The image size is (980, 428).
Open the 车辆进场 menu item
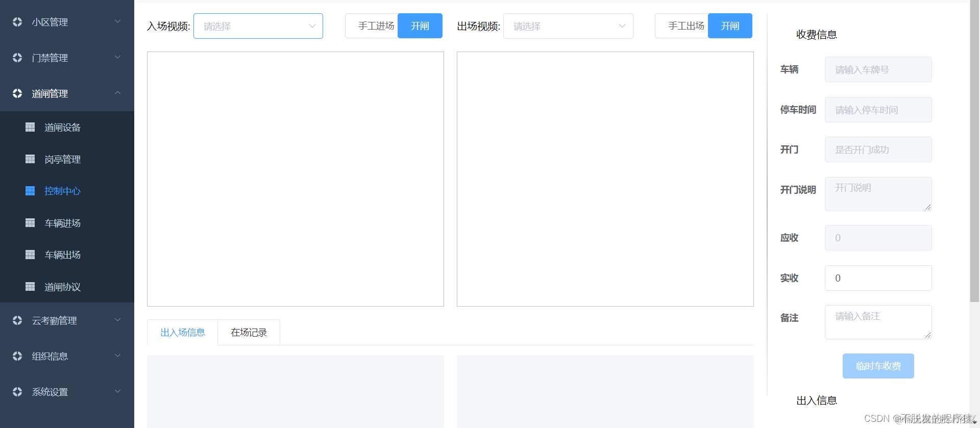point(67,223)
